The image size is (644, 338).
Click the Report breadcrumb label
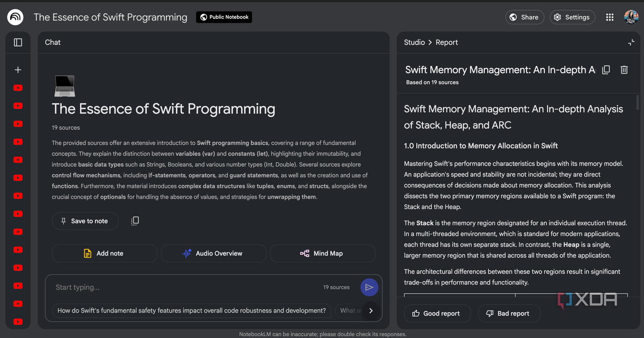coord(447,42)
